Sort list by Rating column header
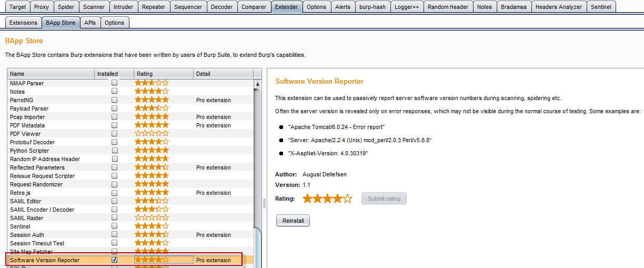This screenshot has width=644, height=268. [163, 74]
